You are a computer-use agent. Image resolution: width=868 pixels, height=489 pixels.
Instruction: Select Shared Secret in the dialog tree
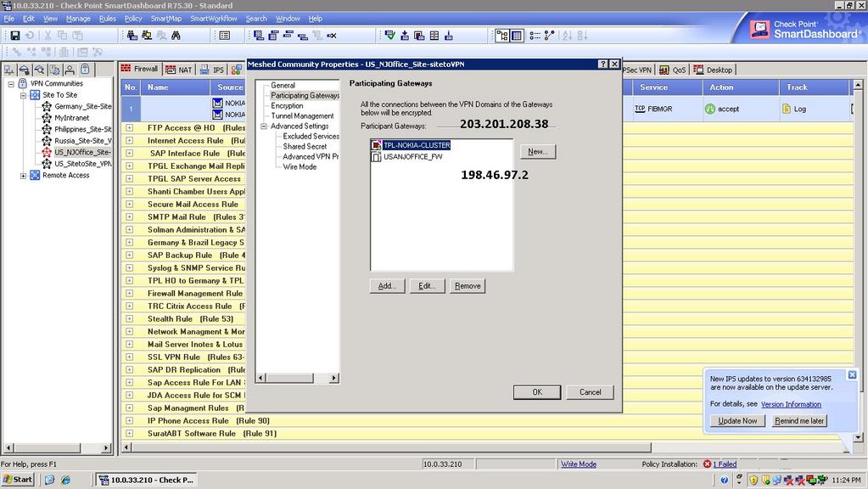[305, 147]
